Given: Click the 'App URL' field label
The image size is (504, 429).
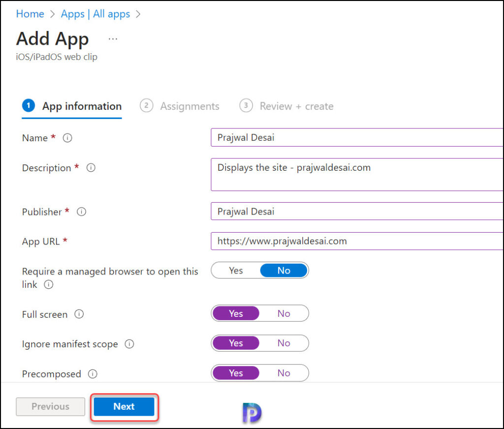Looking at the screenshot, I should [x=41, y=242].
